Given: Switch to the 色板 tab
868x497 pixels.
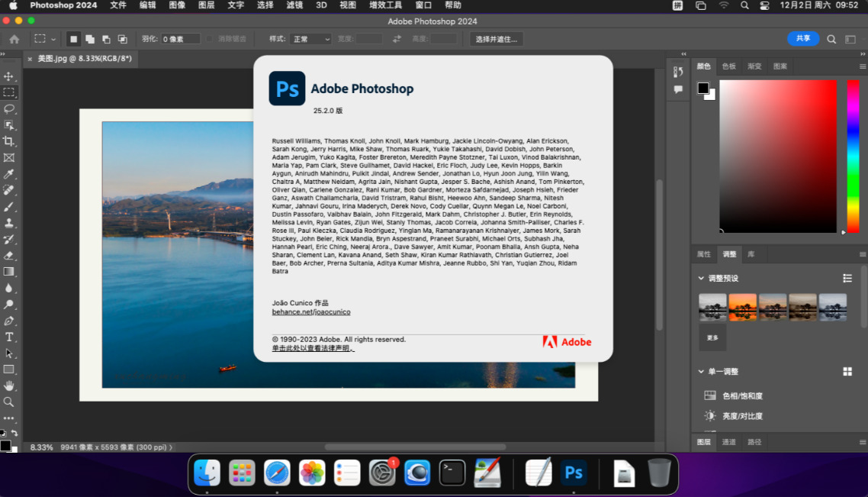Looking at the screenshot, I should pyautogui.click(x=729, y=66).
